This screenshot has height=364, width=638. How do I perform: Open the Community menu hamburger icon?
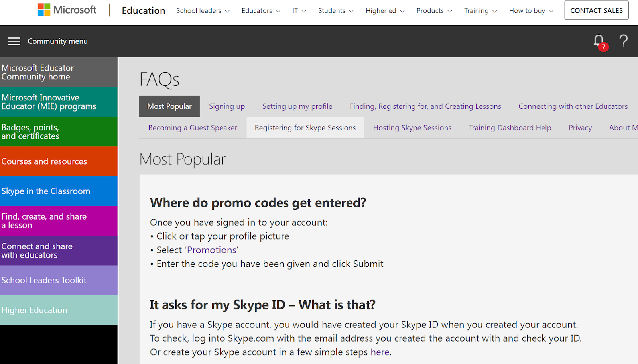click(x=14, y=41)
